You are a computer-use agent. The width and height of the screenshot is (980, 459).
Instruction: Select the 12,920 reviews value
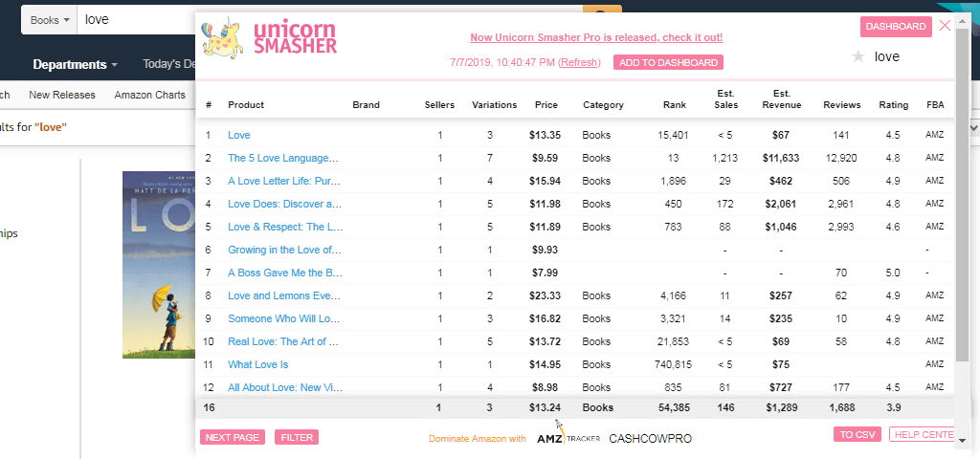[840, 158]
